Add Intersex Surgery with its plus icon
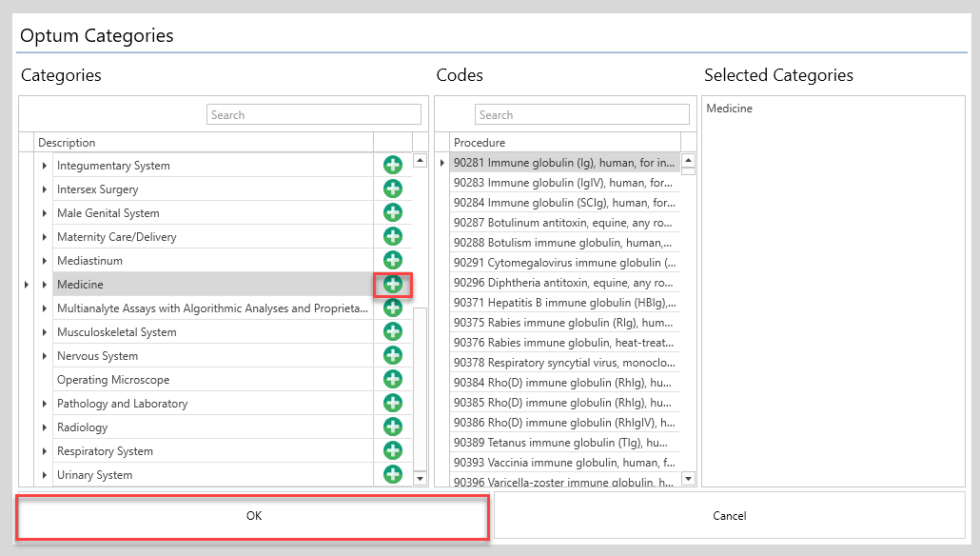Image resolution: width=980 pixels, height=556 pixels. 393,189
